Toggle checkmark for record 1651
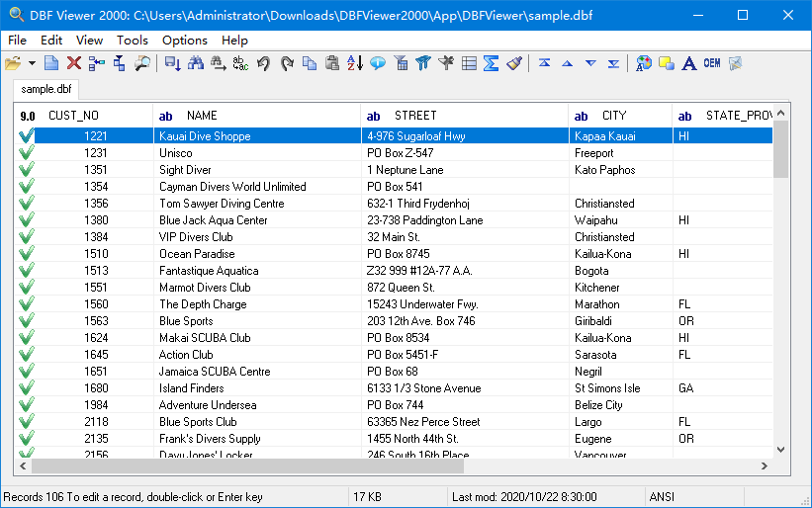This screenshot has width=812, height=508. pos(26,371)
